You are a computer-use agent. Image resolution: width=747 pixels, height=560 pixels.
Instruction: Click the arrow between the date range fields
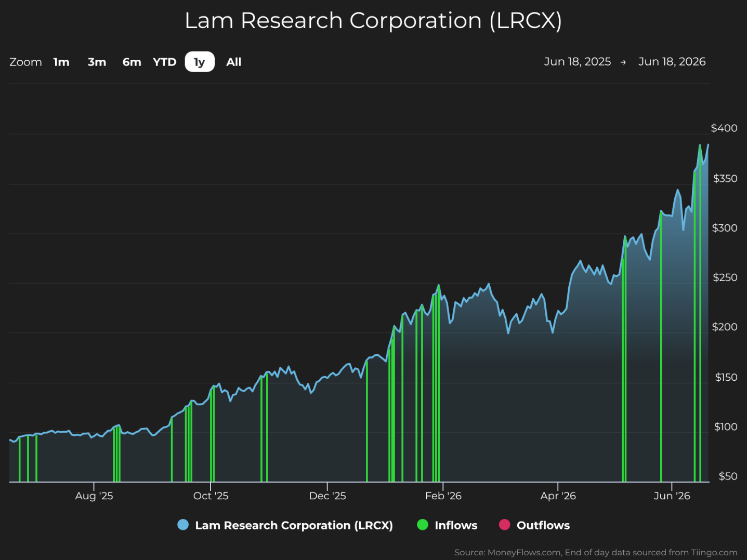click(x=623, y=62)
